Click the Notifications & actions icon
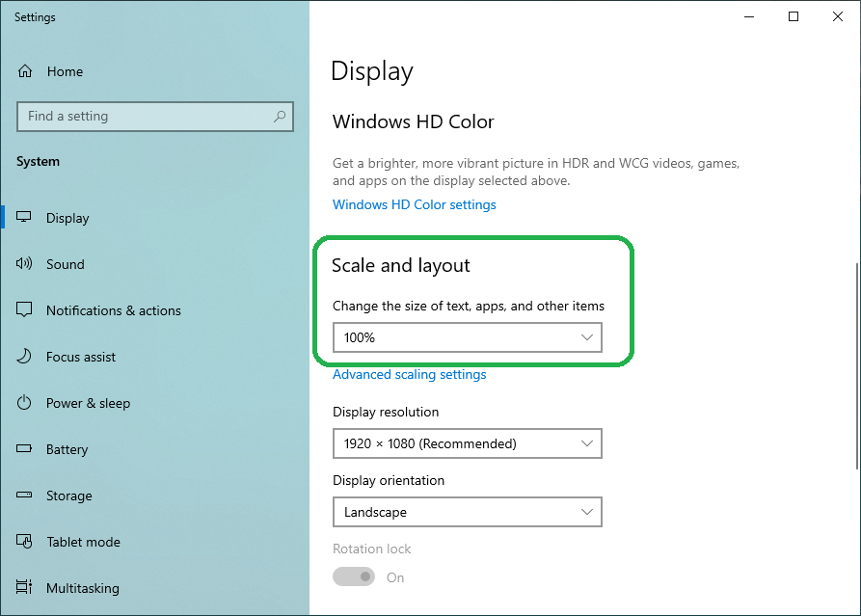The width and height of the screenshot is (861, 616). (25, 310)
